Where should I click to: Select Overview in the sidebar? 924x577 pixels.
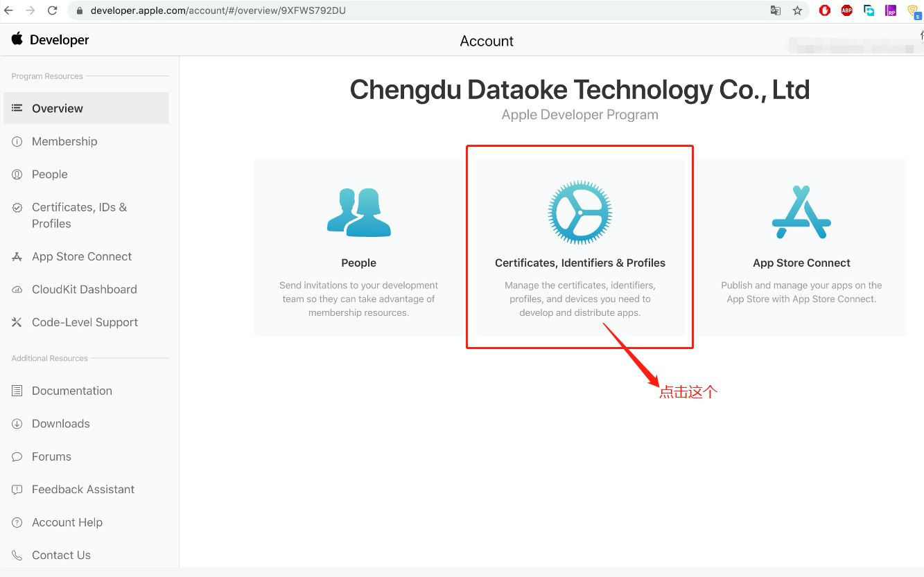(x=86, y=108)
